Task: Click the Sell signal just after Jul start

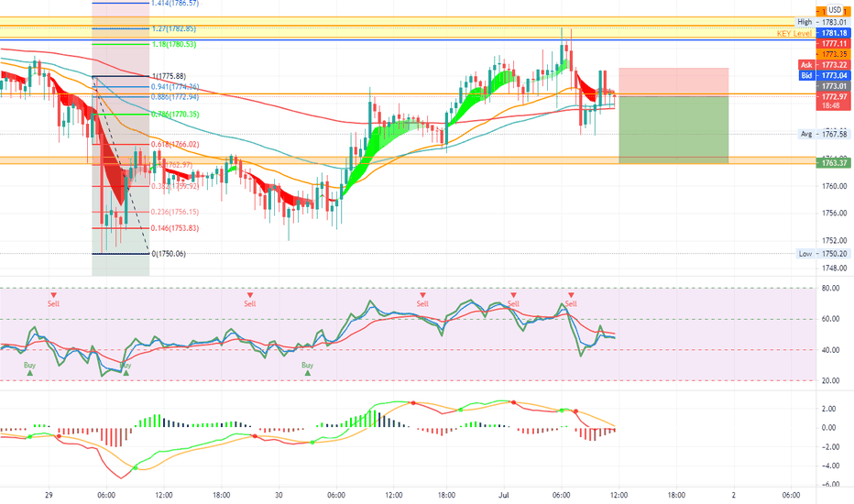Action: [x=513, y=301]
